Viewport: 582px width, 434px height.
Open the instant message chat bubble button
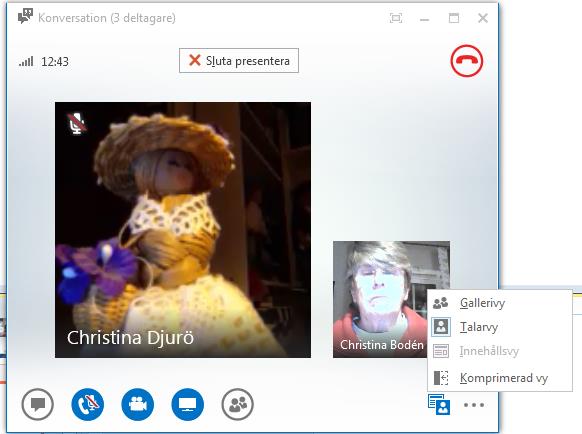pyautogui.click(x=37, y=404)
